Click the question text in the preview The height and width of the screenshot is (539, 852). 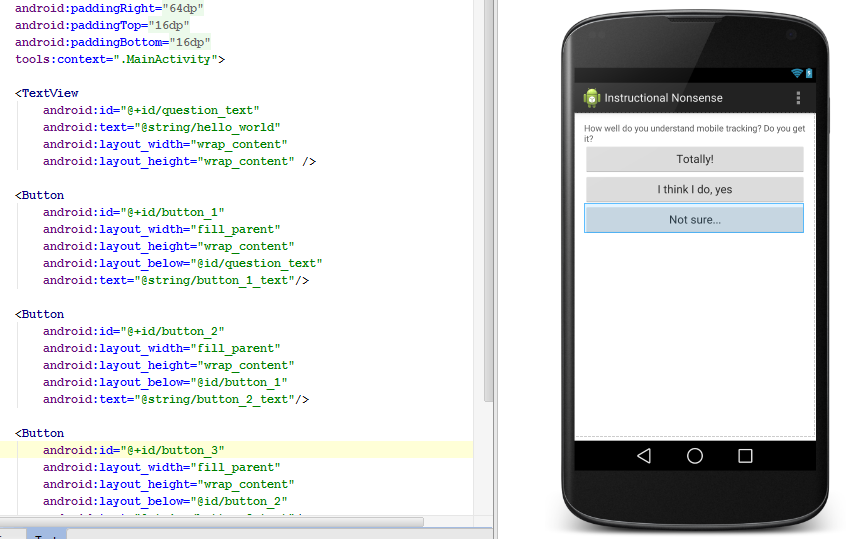pos(694,133)
